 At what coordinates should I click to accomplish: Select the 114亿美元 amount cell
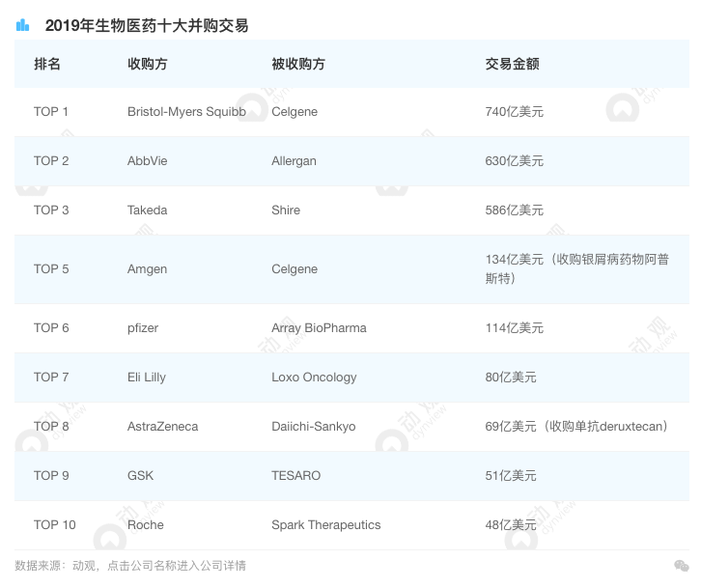coord(514,328)
